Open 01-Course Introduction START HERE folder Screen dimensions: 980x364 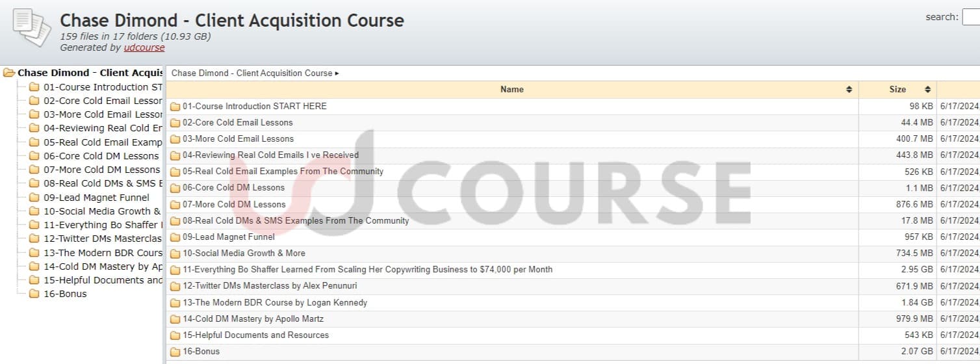[x=254, y=106]
